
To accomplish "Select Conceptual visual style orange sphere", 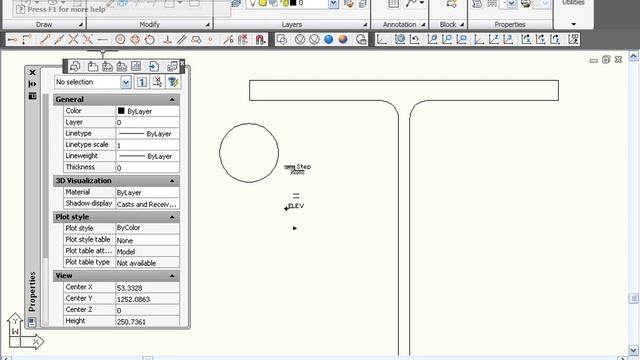I will pos(343,40).
